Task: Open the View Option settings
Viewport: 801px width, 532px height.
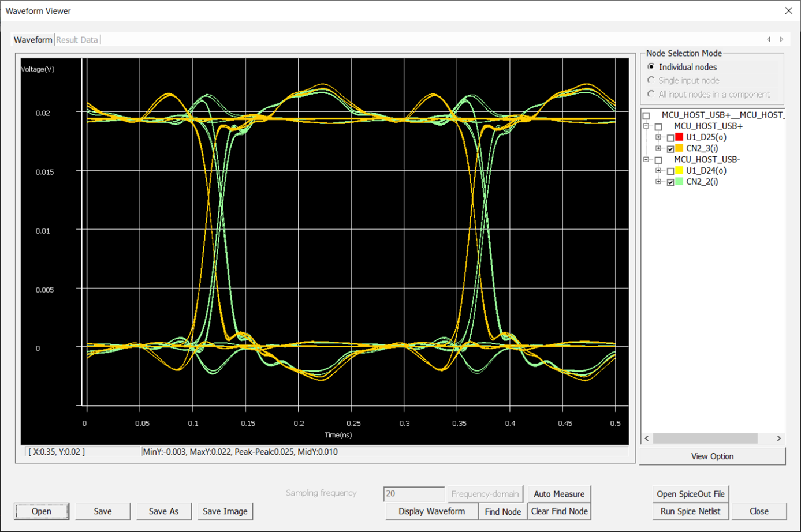Action: 712,456
